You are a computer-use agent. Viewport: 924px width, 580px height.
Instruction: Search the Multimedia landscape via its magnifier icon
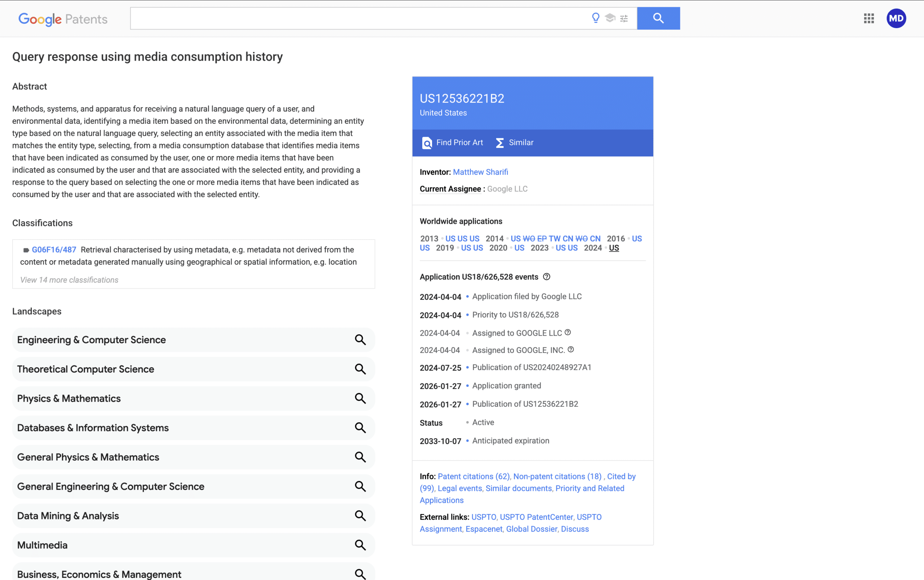click(360, 545)
